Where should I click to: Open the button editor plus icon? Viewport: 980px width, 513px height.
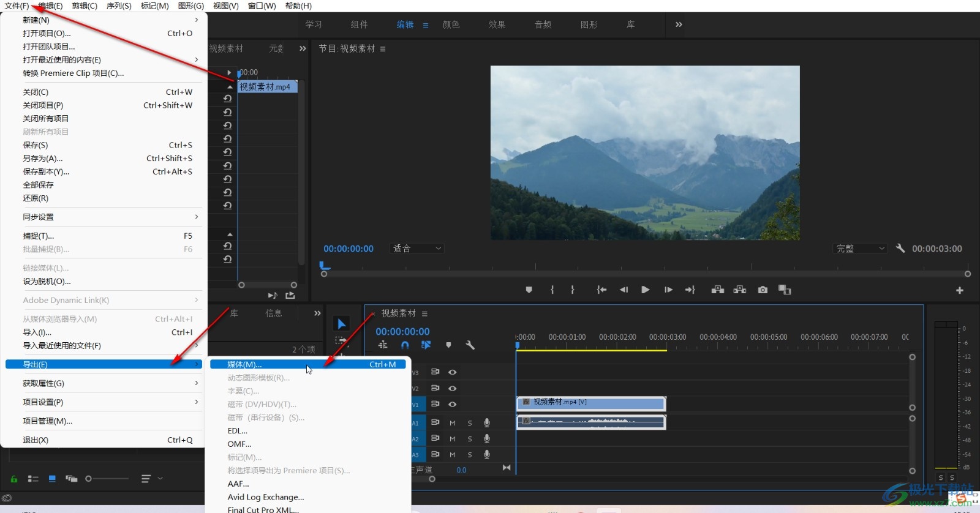tap(960, 290)
